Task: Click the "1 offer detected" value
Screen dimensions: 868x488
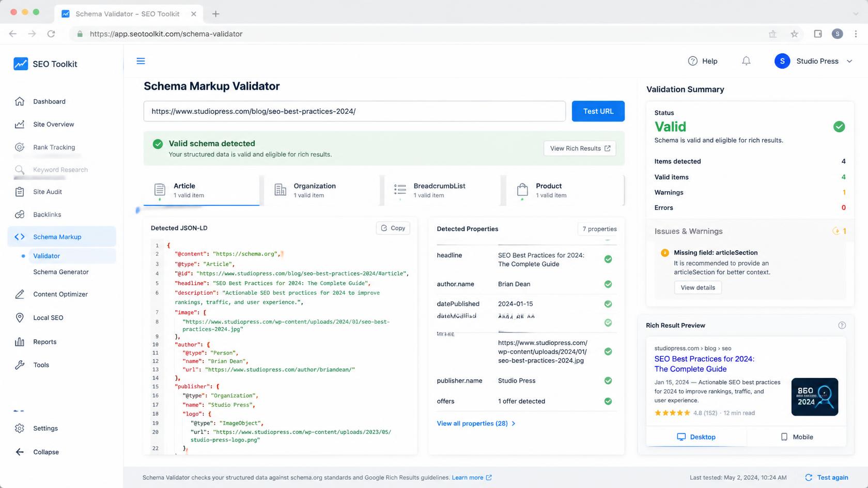Action: tap(521, 401)
